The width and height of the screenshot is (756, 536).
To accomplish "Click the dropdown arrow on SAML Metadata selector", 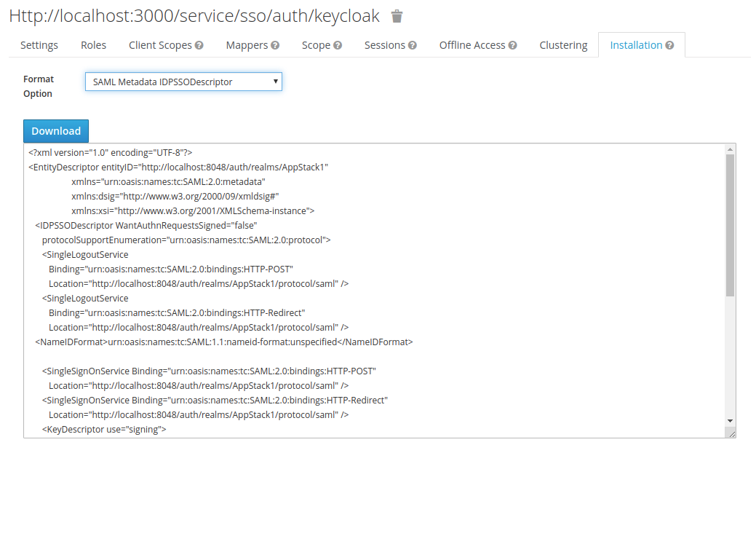I will [274, 81].
